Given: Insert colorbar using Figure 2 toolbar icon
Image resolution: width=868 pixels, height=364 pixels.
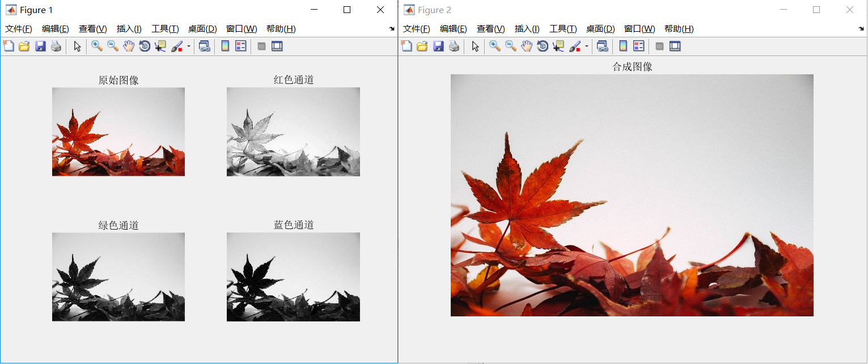Looking at the screenshot, I should coord(623,46).
